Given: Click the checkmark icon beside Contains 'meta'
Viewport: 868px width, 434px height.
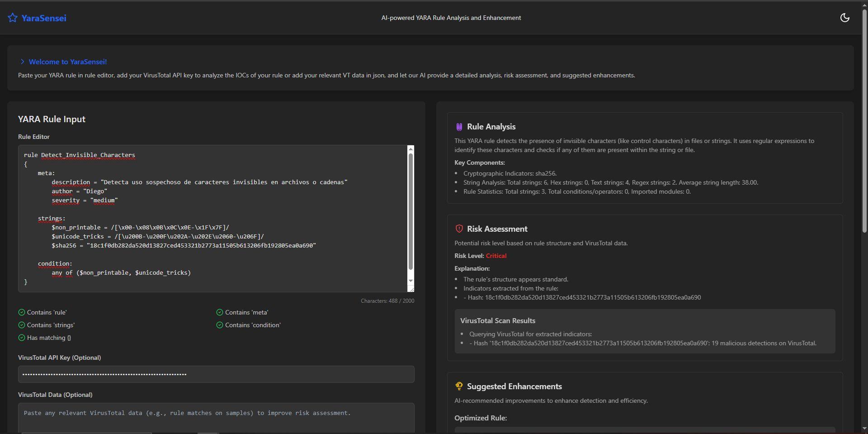Looking at the screenshot, I should [220, 312].
